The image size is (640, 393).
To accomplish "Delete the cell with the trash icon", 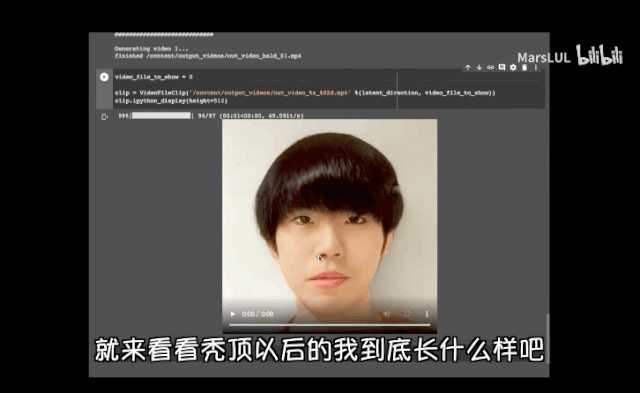I will pos(524,67).
